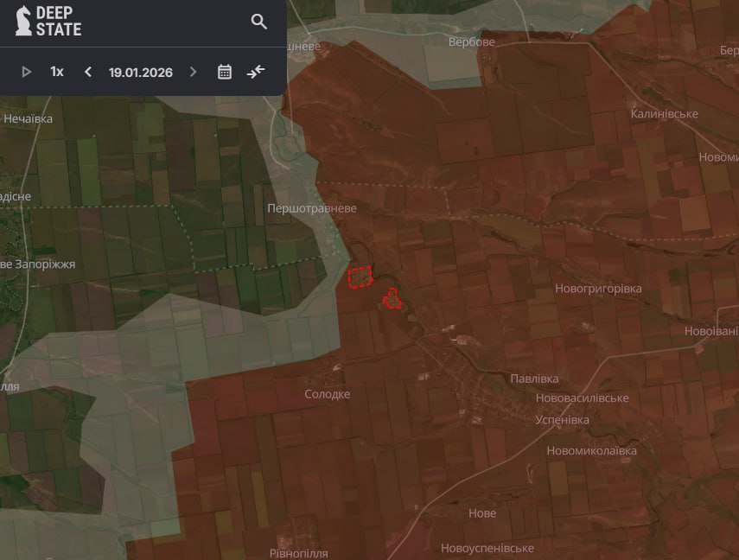Screen dimensions: 739x560
Task: Click the Нечаївка map label
Action: pos(28,118)
